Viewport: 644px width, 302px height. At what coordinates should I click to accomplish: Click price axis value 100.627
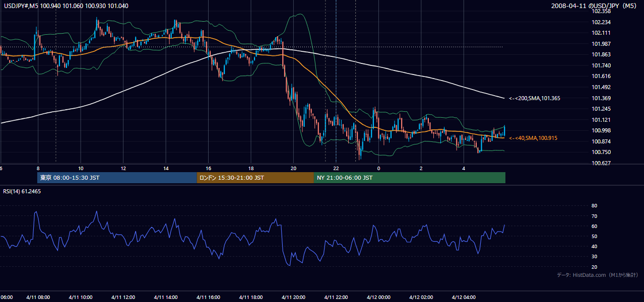pos(601,163)
